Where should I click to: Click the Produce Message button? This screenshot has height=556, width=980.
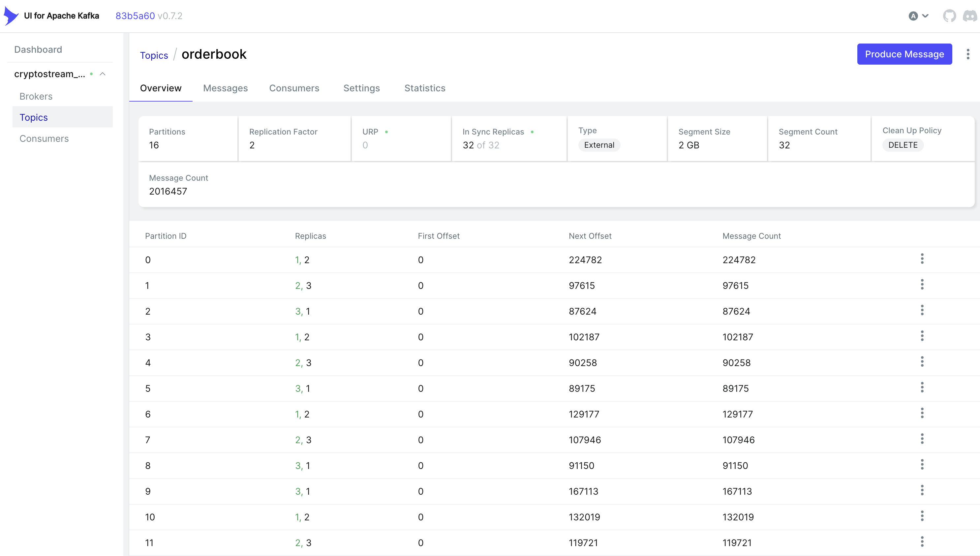pyautogui.click(x=904, y=54)
